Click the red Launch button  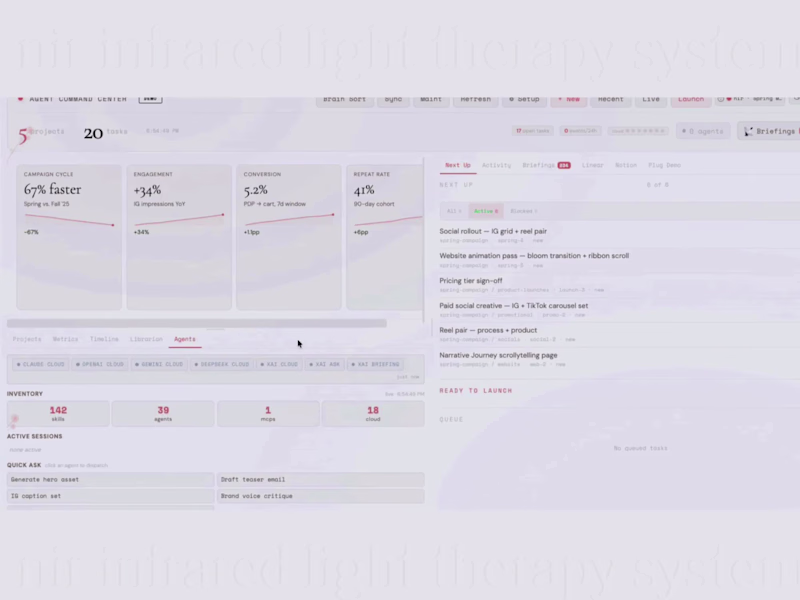pos(691,99)
